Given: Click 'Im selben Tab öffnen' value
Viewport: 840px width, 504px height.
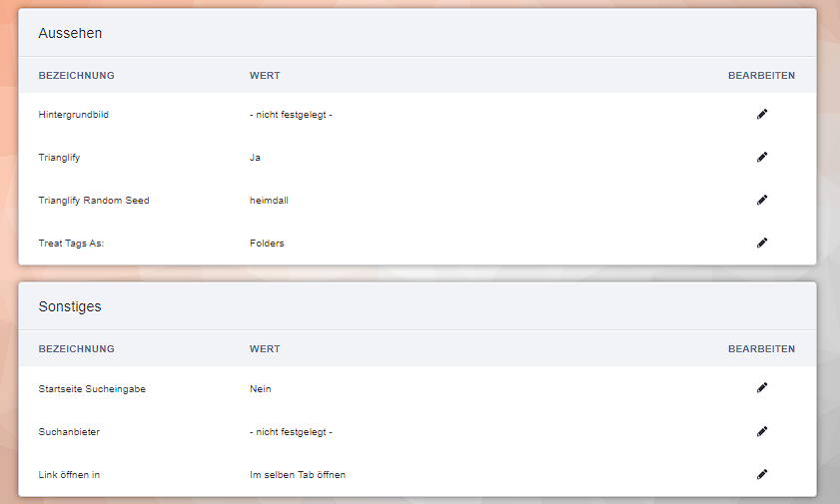Looking at the screenshot, I should coord(298,475).
